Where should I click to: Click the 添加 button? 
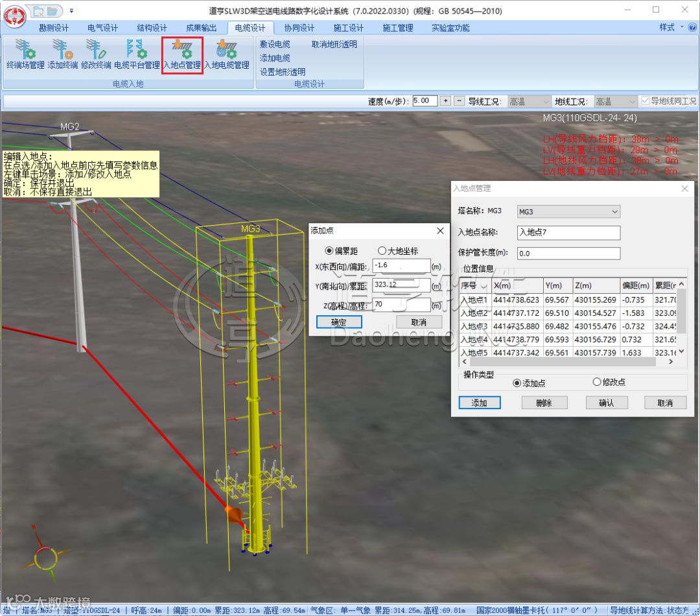pyautogui.click(x=480, y=403)
